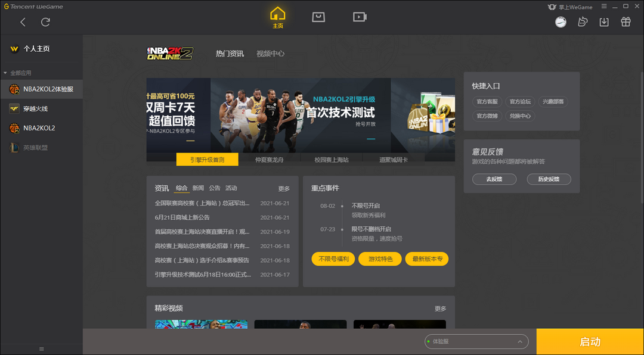Click the Tencent WeGame logo
This screenshot has width=644, height=355.
click(x=33, y=7)
